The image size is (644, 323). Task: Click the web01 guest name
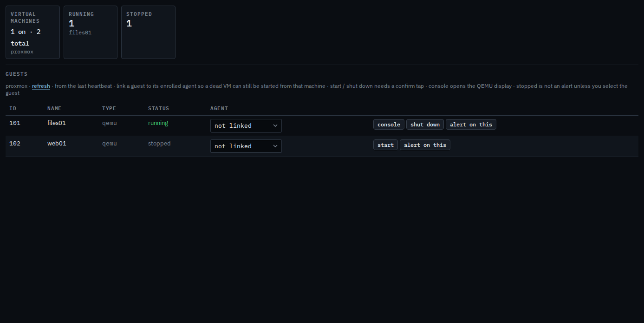tap(57, 144)
